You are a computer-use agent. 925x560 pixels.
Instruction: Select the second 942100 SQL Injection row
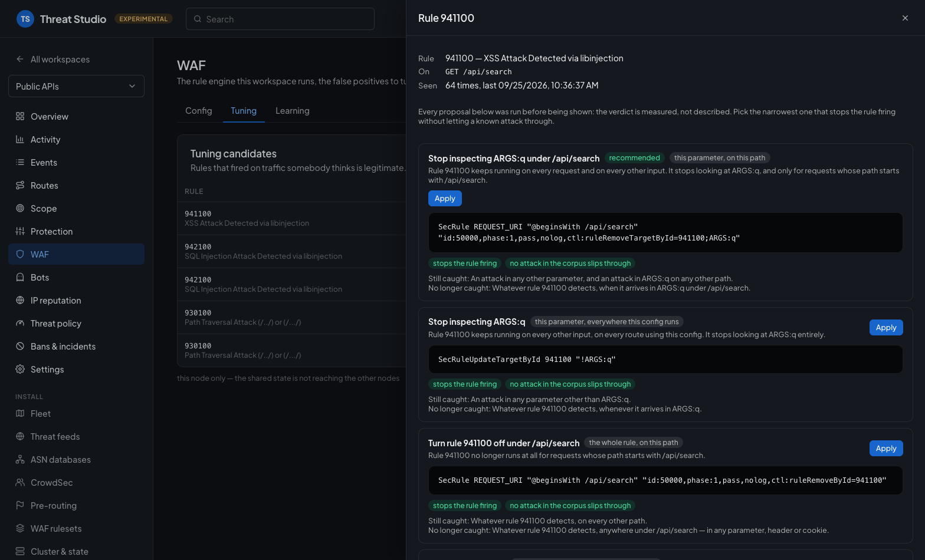[x=291, y=285]
